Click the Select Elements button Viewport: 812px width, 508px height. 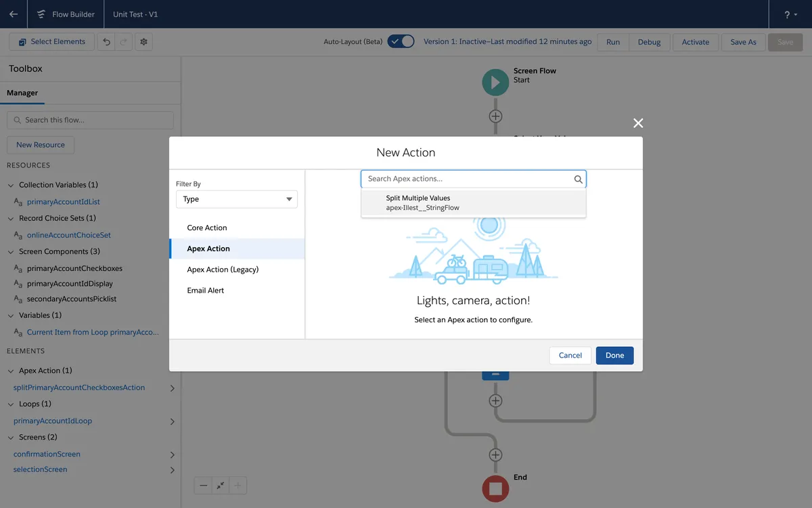click(x=51, y=42)
